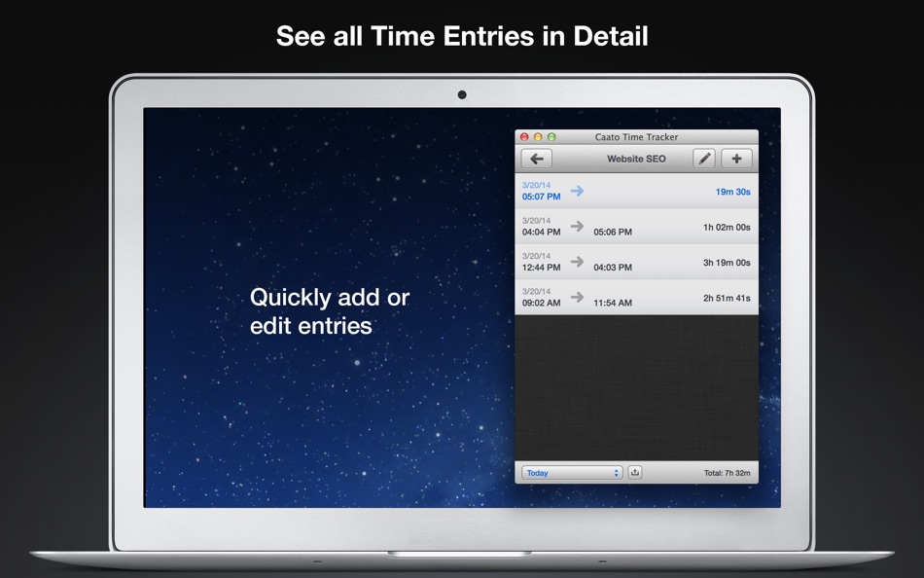This screenshot has height=578, width=924.
Task: Select the 09:02 AM start time
Action: 541,303
